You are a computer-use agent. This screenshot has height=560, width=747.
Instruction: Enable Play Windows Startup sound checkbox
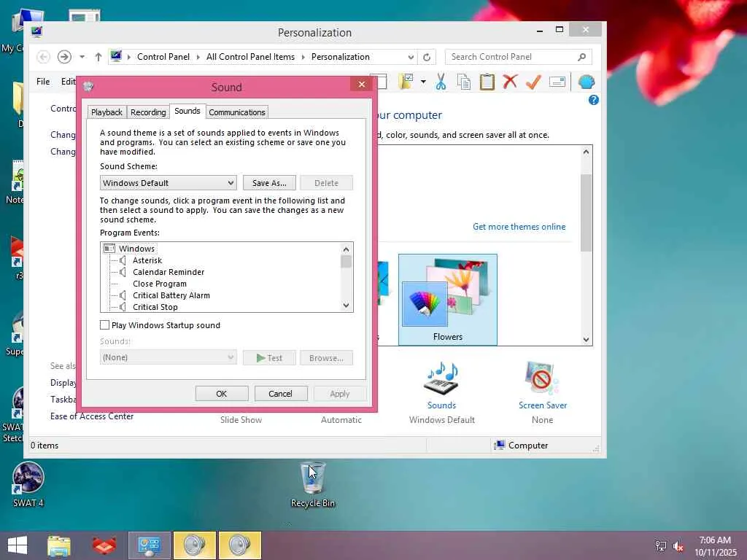pyautogui.click(x=105, y=324)
